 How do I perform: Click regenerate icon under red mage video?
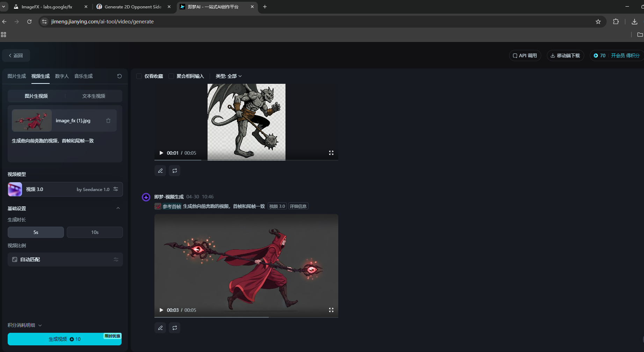[x=175, y=328]
